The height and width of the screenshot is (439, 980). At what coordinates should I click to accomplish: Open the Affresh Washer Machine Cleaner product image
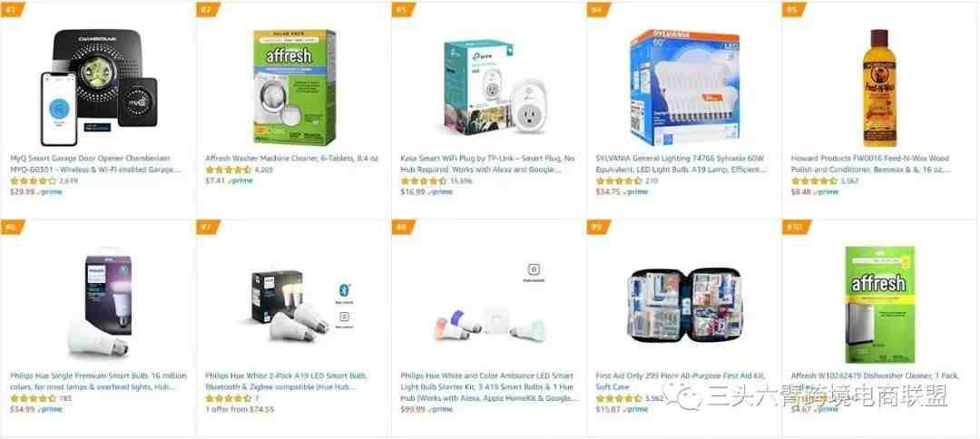pos(294,87)
